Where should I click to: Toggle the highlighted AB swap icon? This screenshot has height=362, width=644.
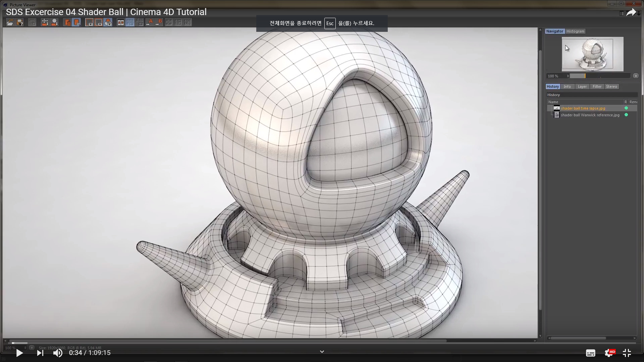130,22
